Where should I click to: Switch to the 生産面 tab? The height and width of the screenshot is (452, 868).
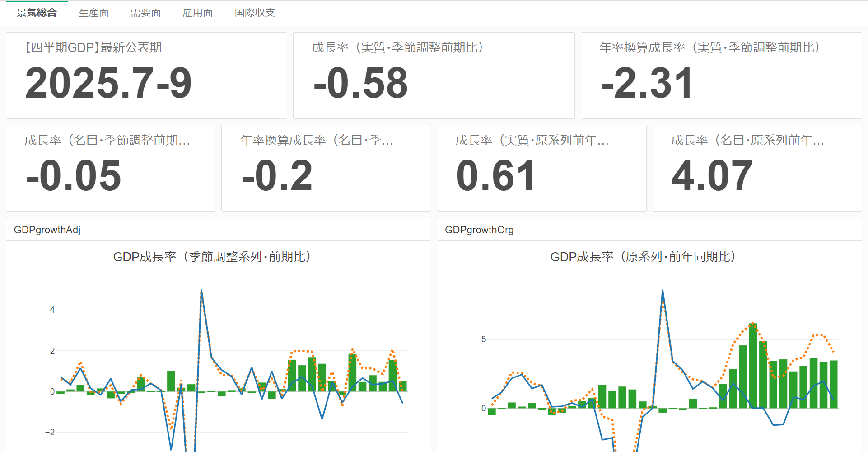click(93, 13)
